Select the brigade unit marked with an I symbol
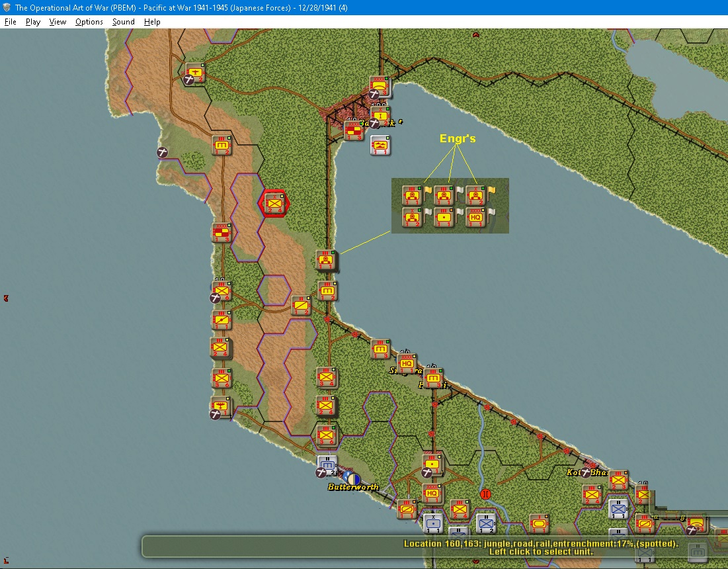This screenshot has height=569, width=728. coord(381,116)
